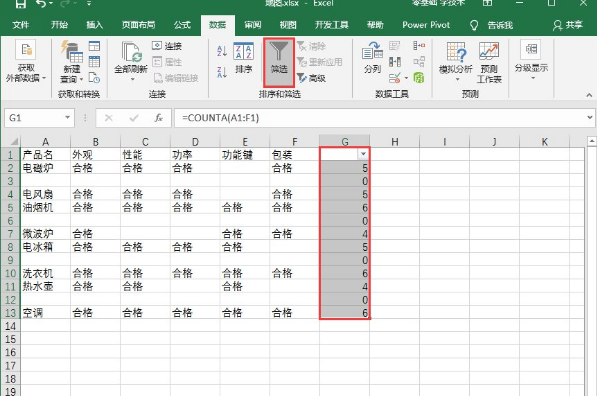Click the Relationships icon in Data Tools

pos(419,62)
